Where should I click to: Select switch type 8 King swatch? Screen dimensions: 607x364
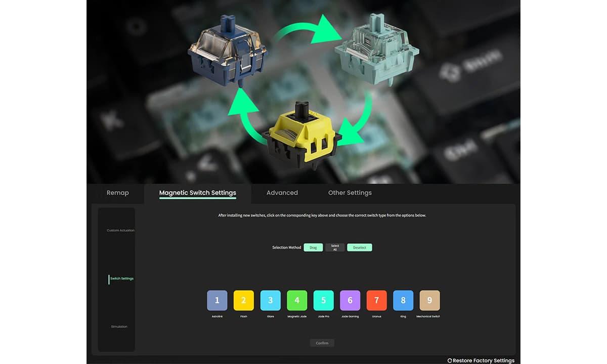click(403, 300)
